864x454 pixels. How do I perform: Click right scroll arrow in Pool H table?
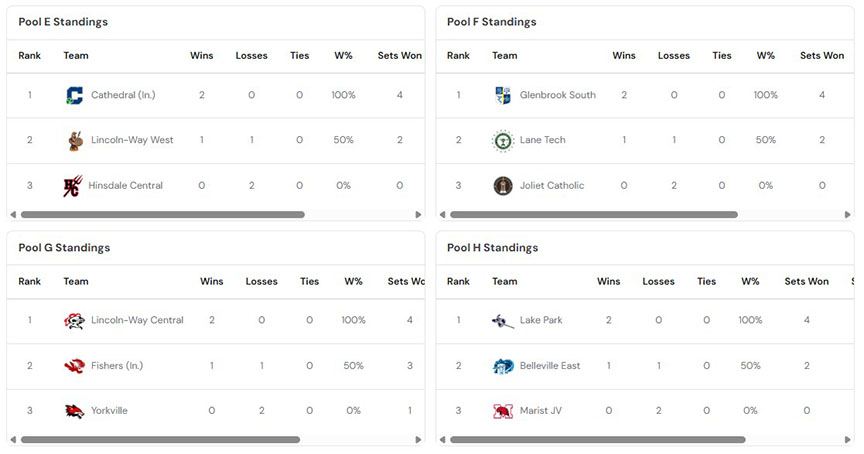tap(847, 440)
